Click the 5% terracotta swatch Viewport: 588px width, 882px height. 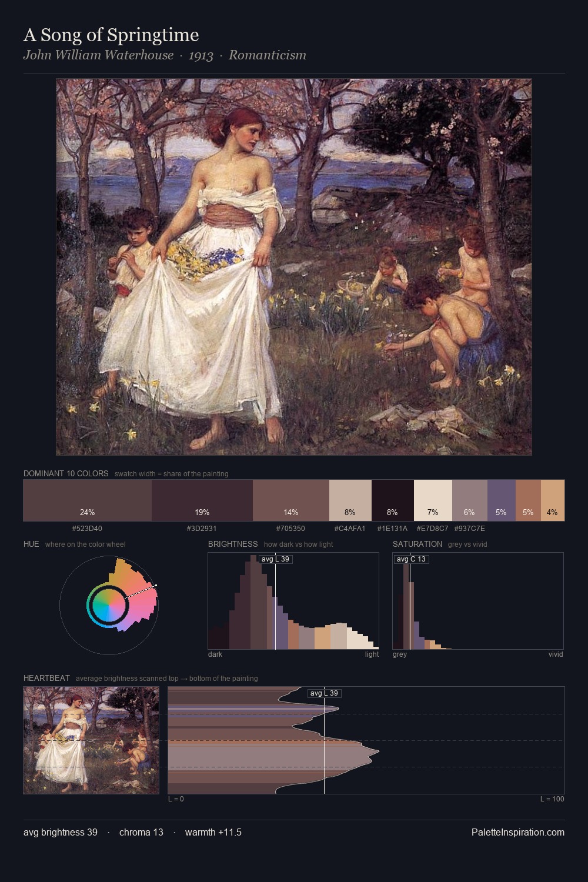[x=528, y=500]
